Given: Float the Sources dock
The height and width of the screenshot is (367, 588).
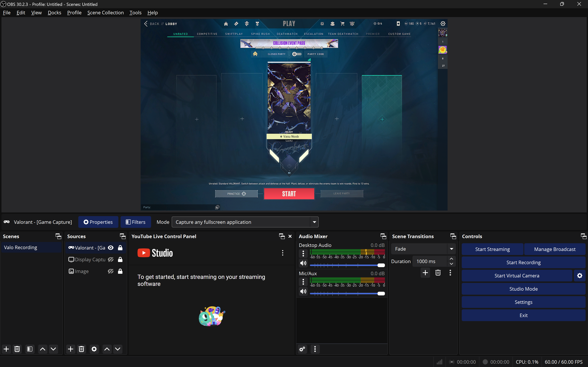Looking at the screenshot, I should [x=123, y=236].
